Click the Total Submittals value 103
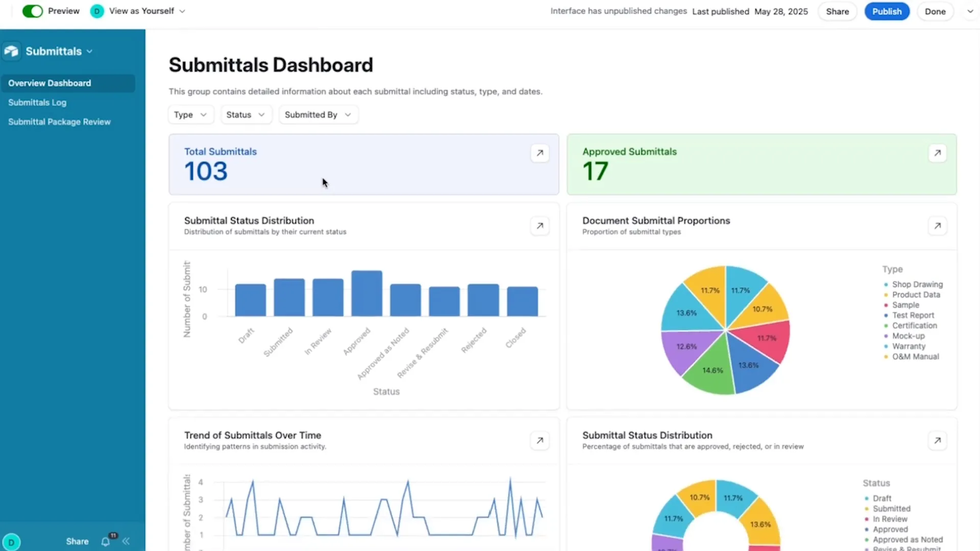Viewport: 980px width, 551px height. click(206, 171)
